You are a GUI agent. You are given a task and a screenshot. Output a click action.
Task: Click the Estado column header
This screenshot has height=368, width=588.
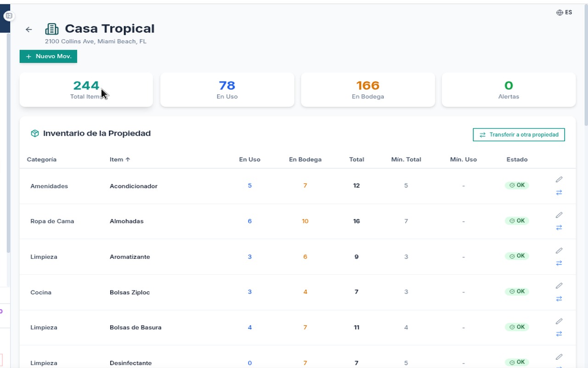pyautogui.click(x=517, y=160)
